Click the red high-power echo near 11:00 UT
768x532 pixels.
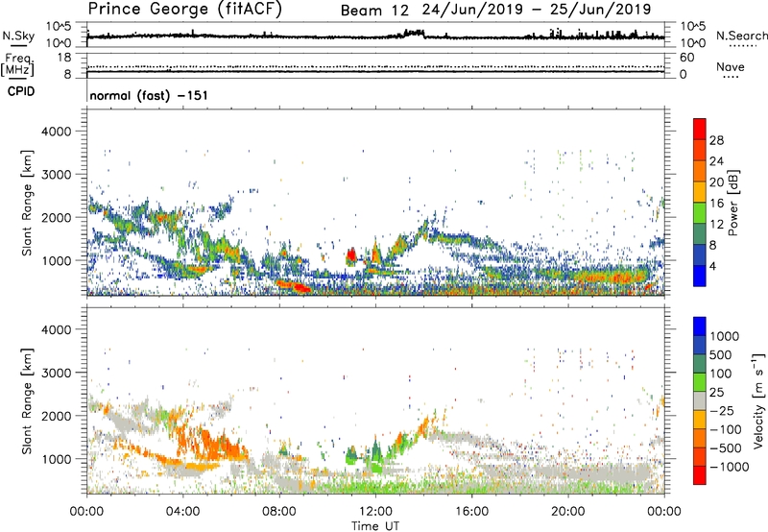351,255
